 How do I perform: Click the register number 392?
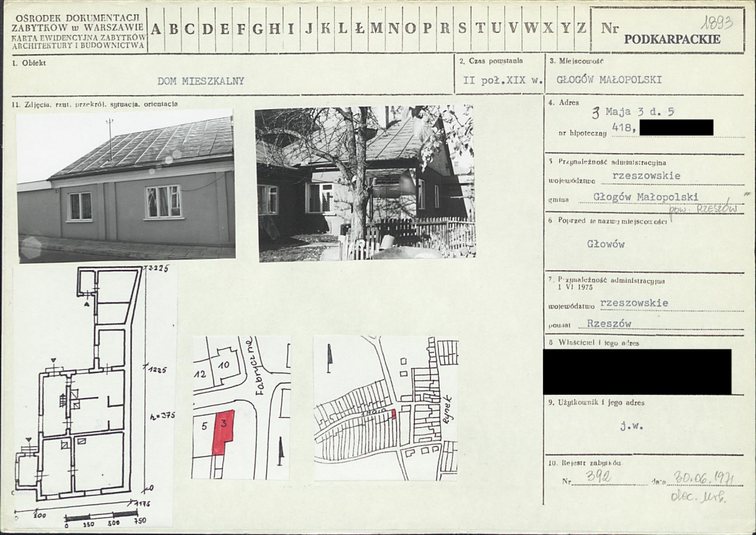(597, 478)
